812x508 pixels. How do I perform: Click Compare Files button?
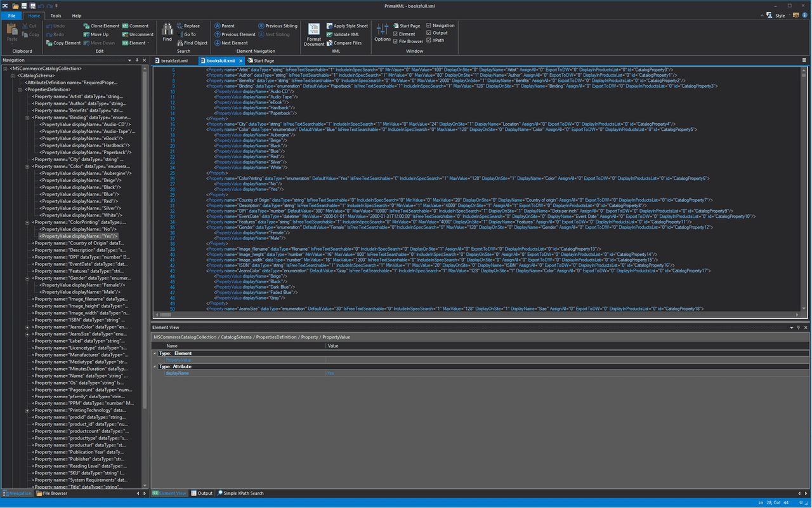click(344, 43)
